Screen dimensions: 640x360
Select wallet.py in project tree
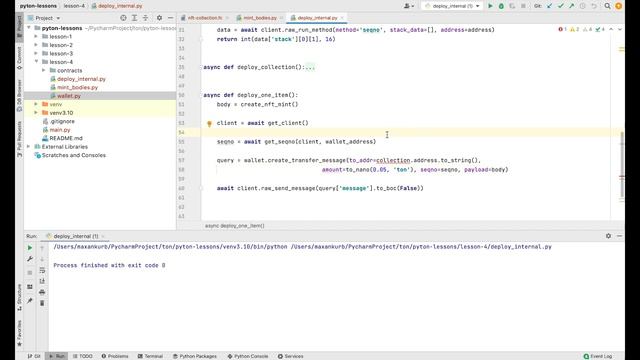(69, 96)
